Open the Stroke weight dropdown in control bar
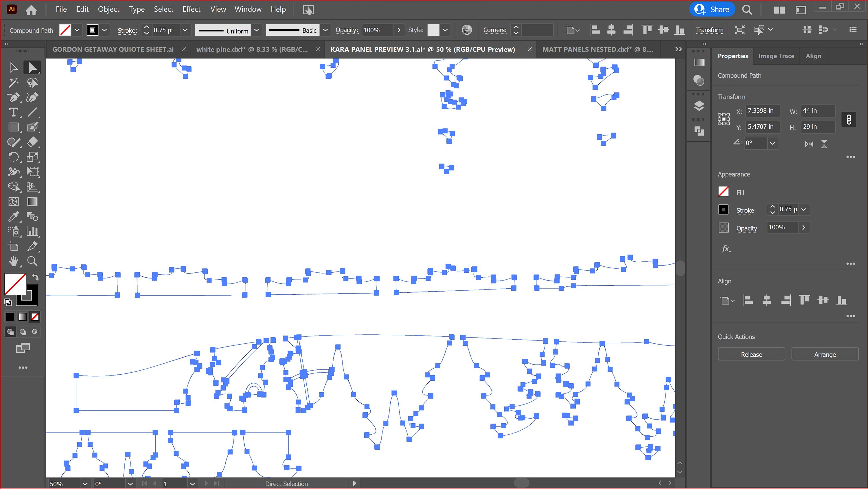 (185, 30)
